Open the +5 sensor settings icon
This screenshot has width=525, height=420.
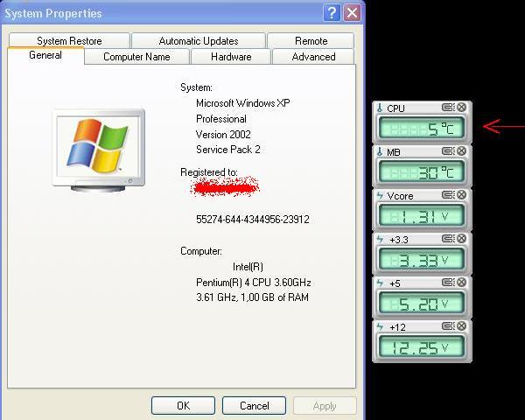[448, 283]
